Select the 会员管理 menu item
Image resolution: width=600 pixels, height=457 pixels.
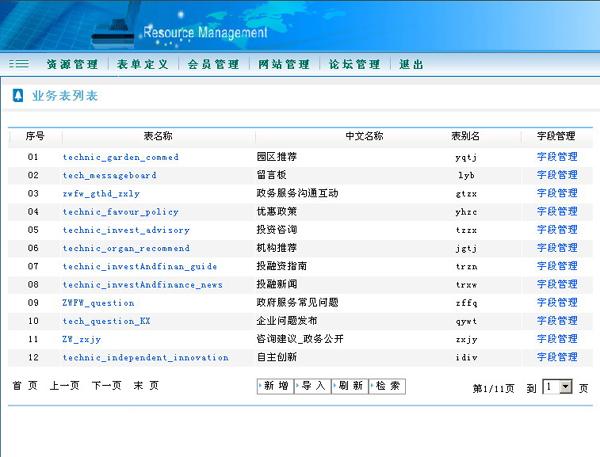[x=214, y=64]
